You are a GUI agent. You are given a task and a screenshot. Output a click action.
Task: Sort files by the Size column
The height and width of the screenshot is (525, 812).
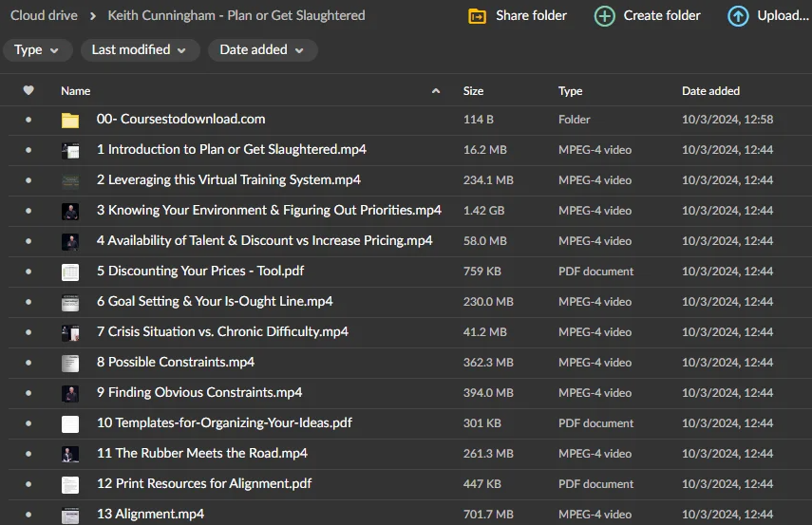click(x=473, y=91)
